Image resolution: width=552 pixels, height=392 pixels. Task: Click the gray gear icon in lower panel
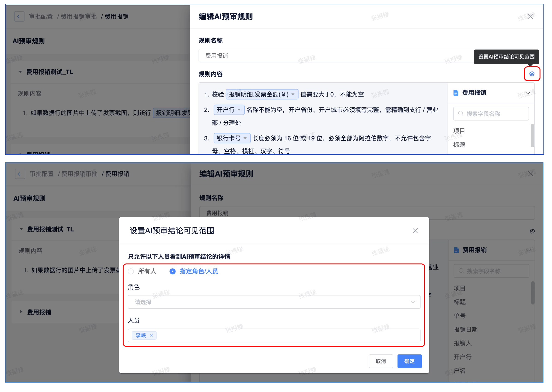[532, 231]
